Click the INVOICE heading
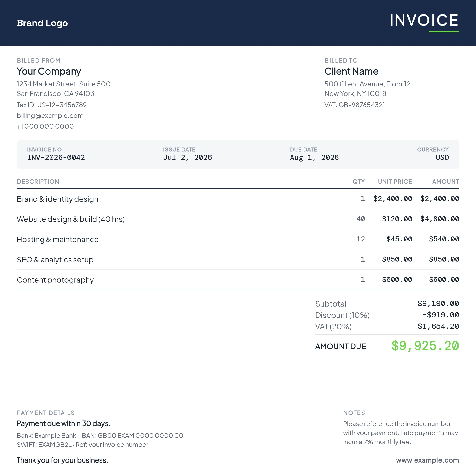The height and width of the screenshot is (476, 476). point(424,20)
